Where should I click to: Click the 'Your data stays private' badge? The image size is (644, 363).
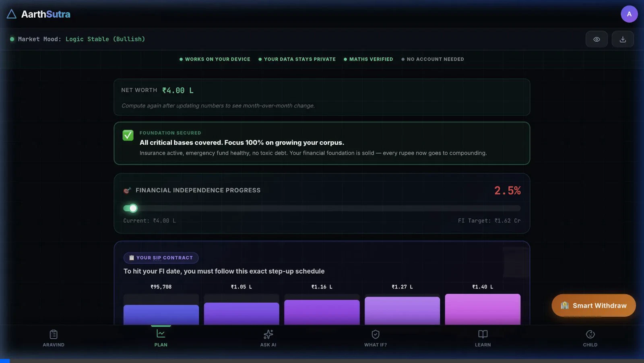click(297, 59)
